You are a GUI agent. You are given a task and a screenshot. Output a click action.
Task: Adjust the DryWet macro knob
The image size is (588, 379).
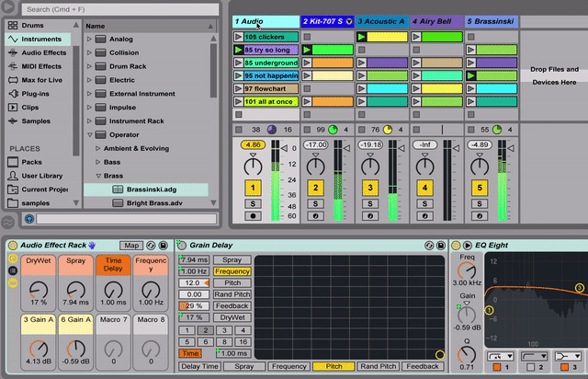[39, 290]
